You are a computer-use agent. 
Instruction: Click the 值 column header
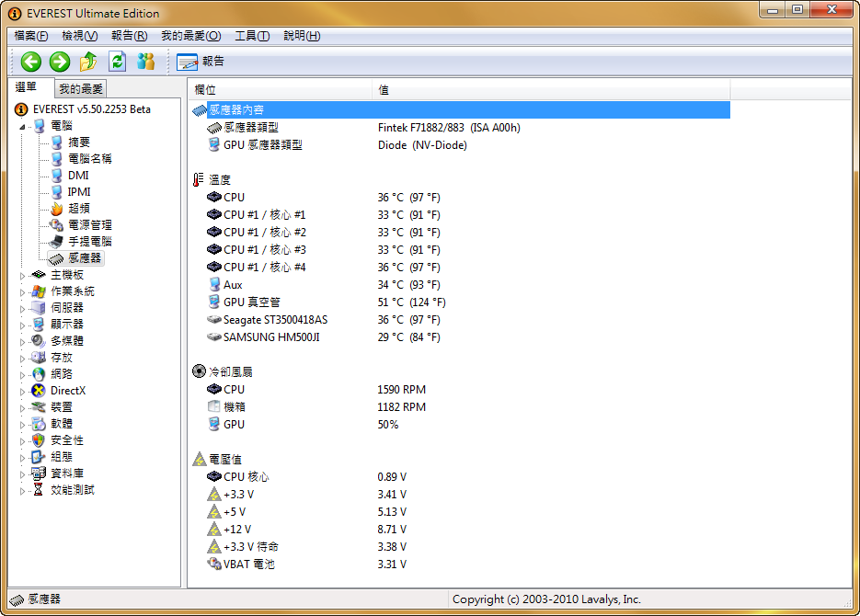click(551, 90)
